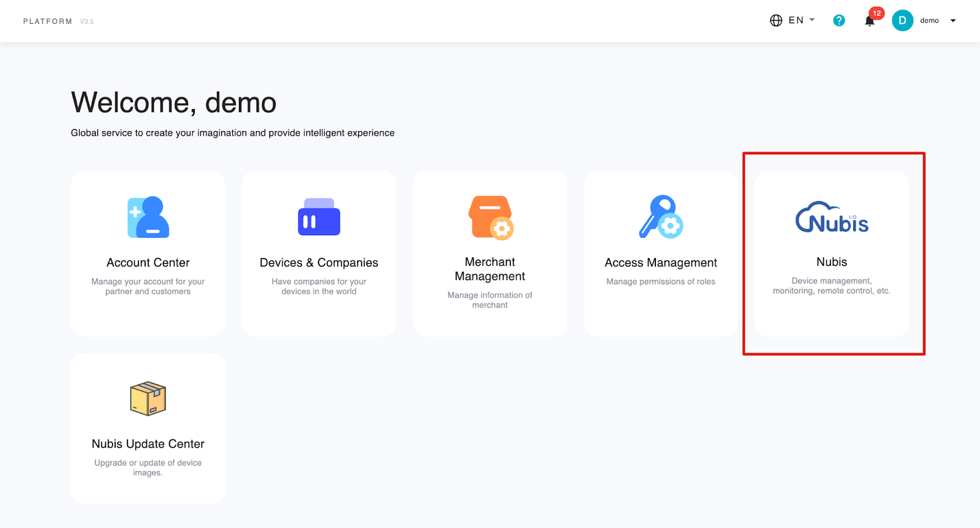980x528 pixels.
Task: Click the demo user avatar
Action: [902, 20]
